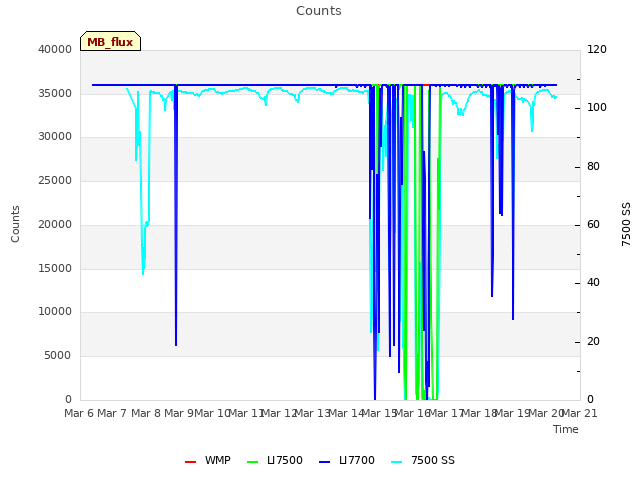640x480 pixels.
Task: Toggle LI7500 series in legend
Action: pyautogui.click(x=275, y=460)
